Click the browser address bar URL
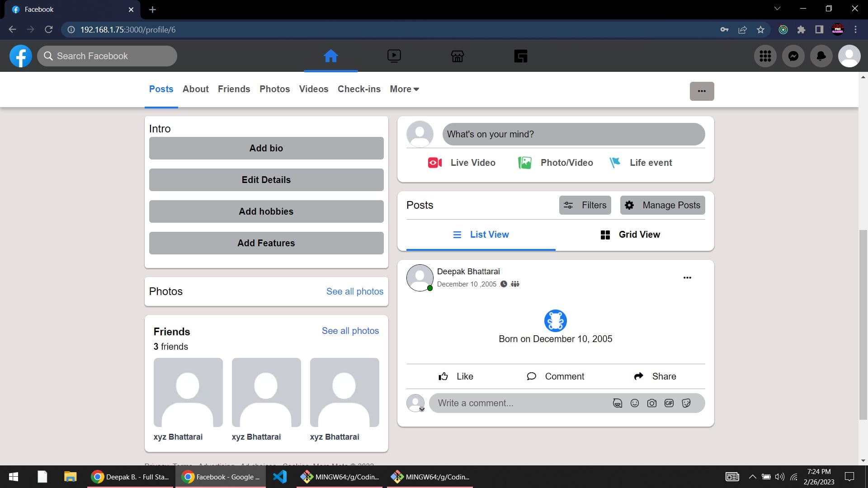Image resolution: width=868 pixels, height=488 pixels. pyautogui.click(x=128, y=30)
